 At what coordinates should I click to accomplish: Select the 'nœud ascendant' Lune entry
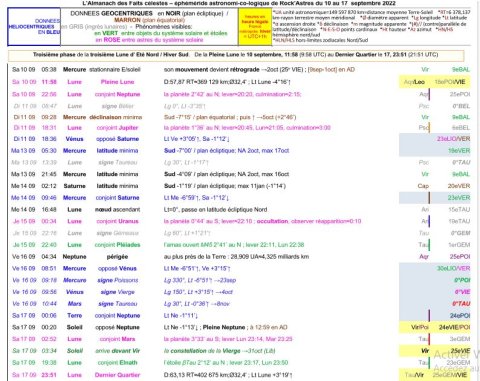pyautogui.click(x=117, y=210)
